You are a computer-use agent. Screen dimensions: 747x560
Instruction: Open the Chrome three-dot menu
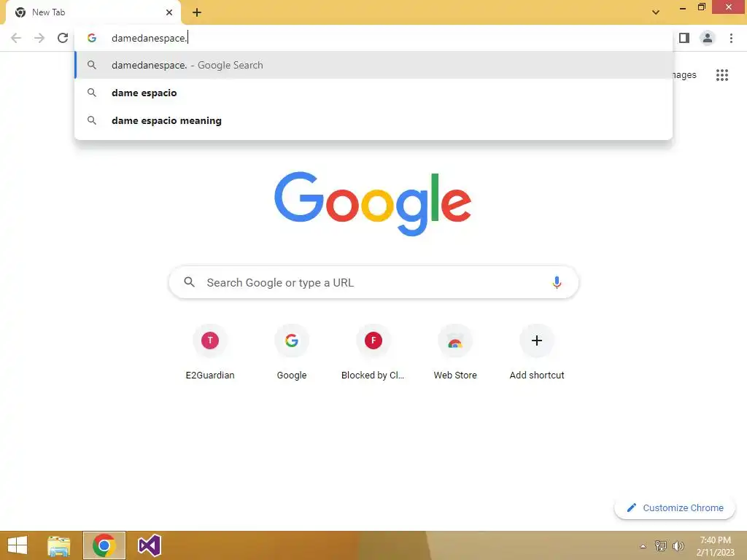click(x=731, y=38)
